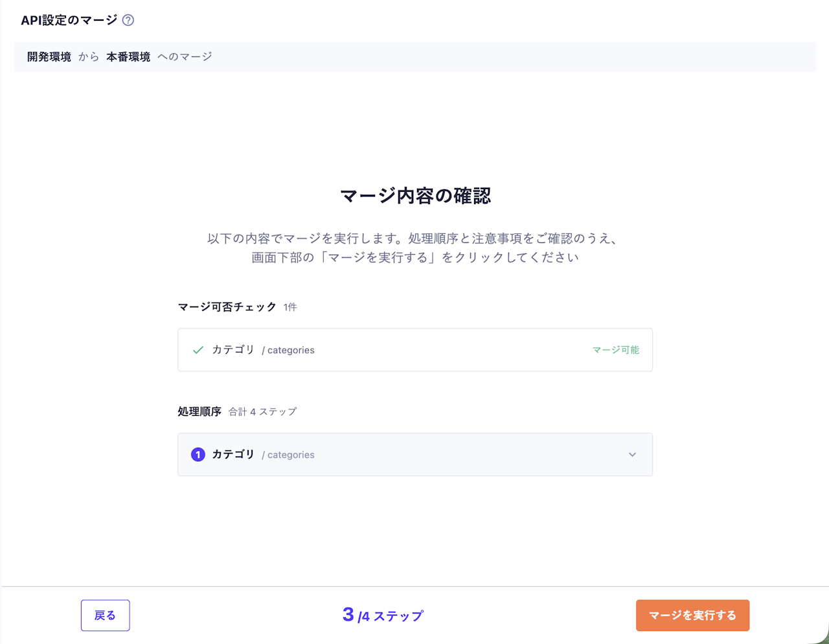Click the マージを実行する button

pos(692,615)
